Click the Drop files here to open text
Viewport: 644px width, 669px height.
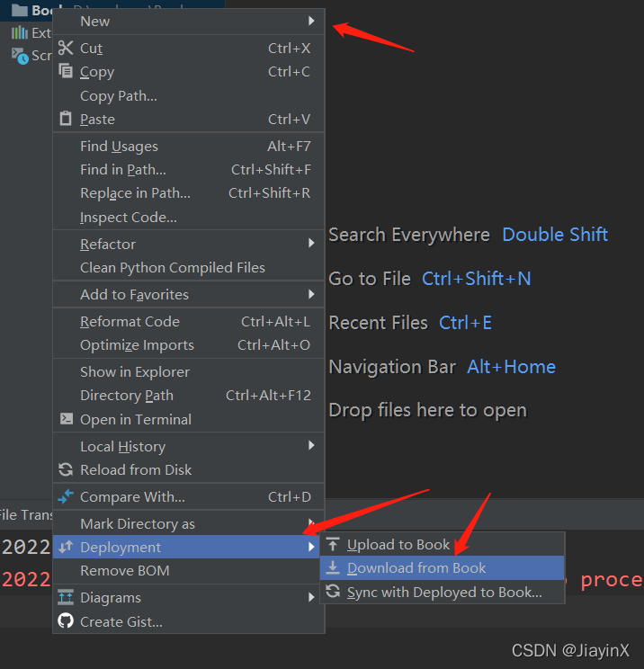[x=427, y=410]
